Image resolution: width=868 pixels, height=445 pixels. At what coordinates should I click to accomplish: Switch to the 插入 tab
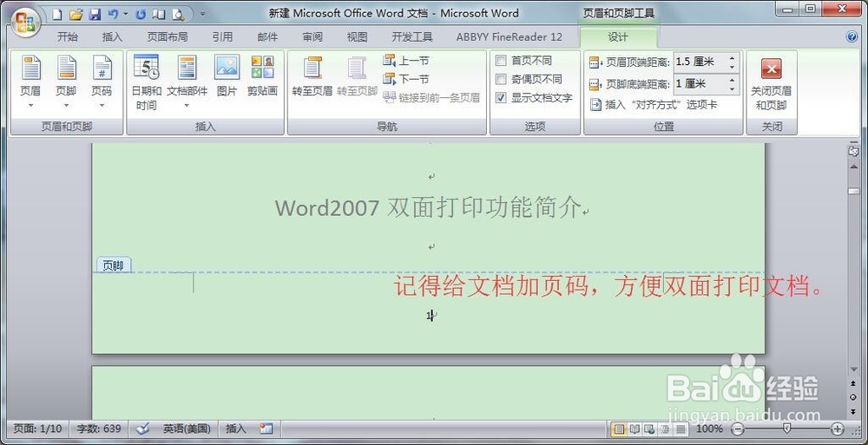[112, 37]
